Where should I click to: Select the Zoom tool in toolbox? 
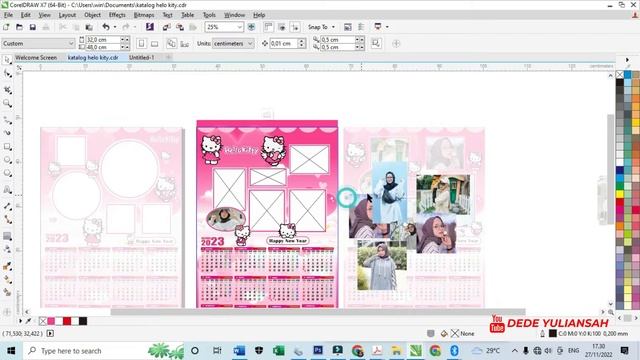(x=7, y=103)
